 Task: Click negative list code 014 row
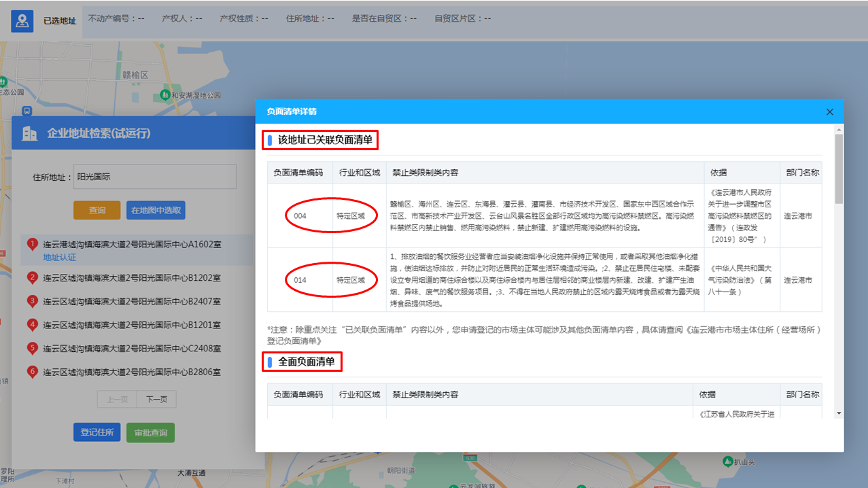pos(300,280)
